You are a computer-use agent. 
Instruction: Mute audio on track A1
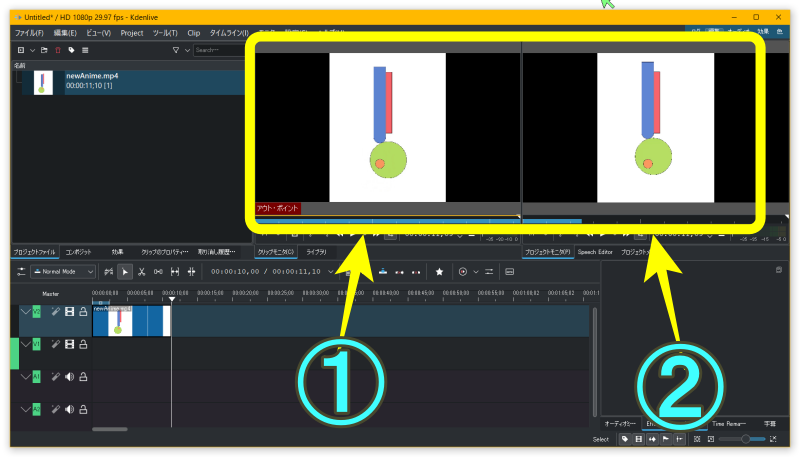pyautogui.click(x=69, y=377)
